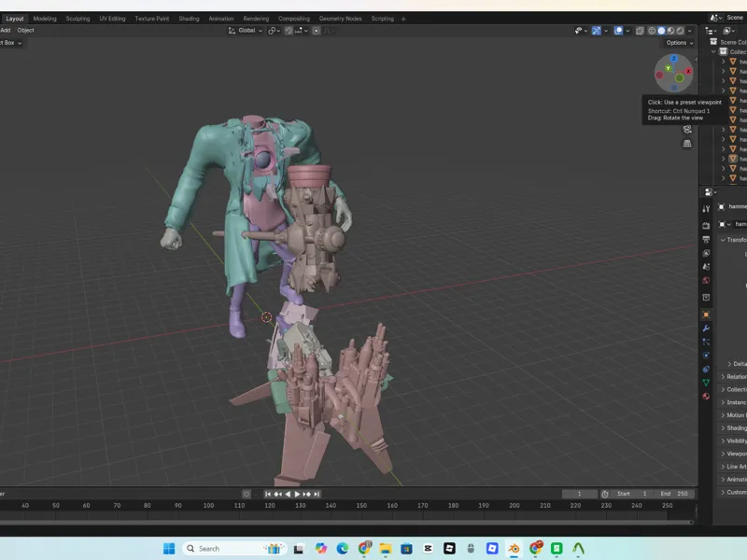Switch to material preview shading

pos(670,31)
